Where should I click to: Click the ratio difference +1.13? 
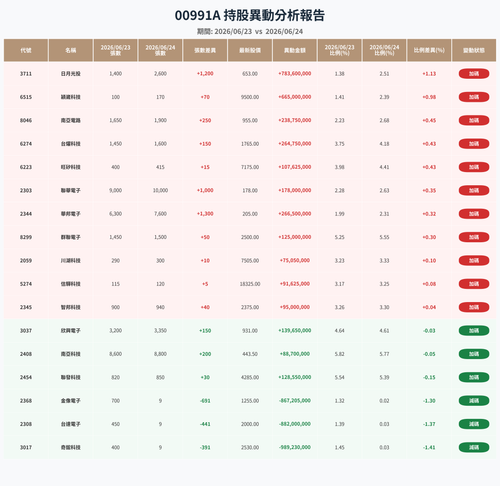pos(429,74)
